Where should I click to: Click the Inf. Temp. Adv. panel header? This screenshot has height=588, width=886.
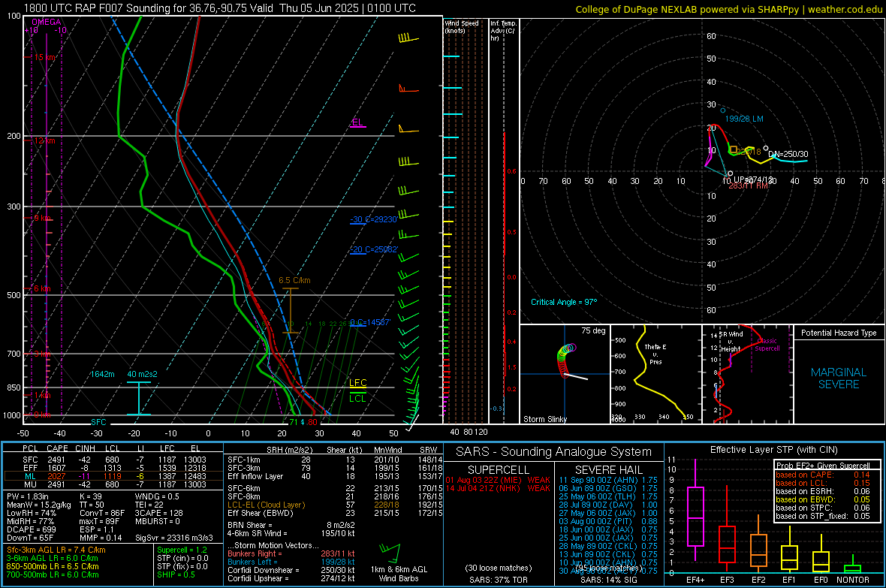coord(504,31)
